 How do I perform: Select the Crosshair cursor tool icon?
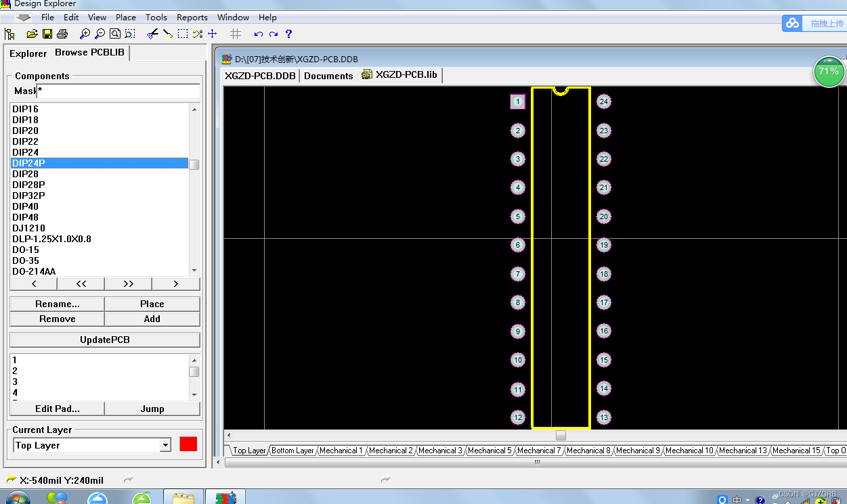click(x=211, y=34)
